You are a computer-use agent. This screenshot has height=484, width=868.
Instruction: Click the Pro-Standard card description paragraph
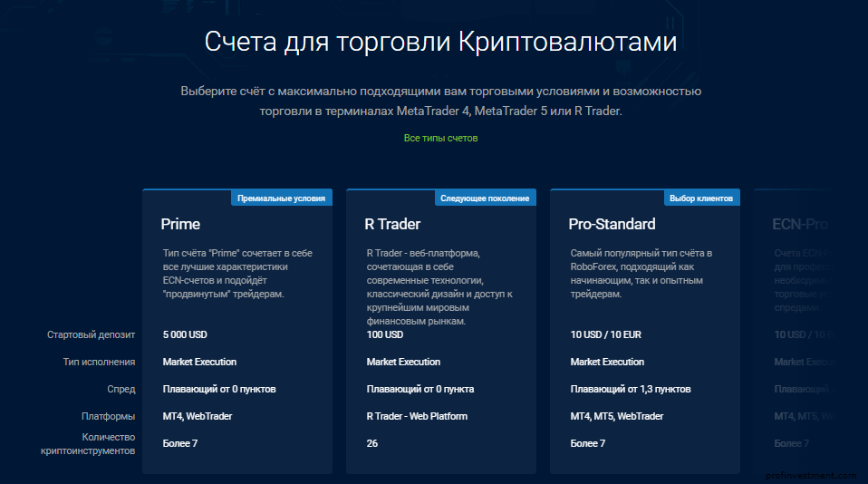coord(641,273)
